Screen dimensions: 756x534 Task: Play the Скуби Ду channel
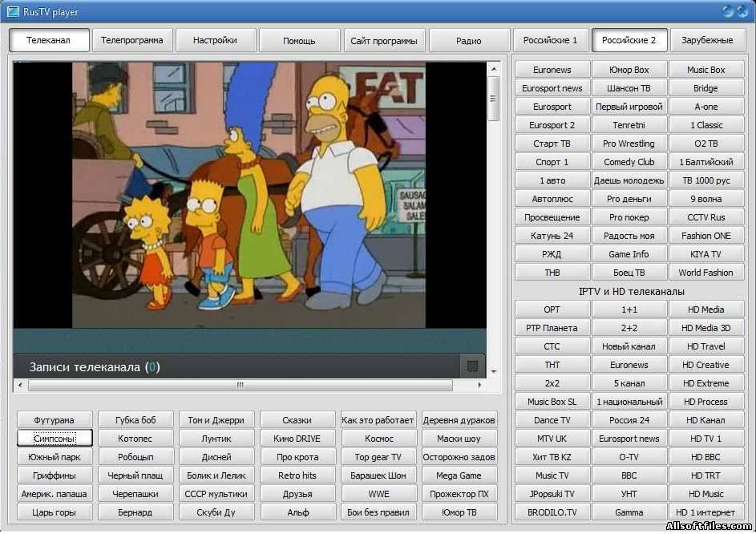[x=216, y=512]
